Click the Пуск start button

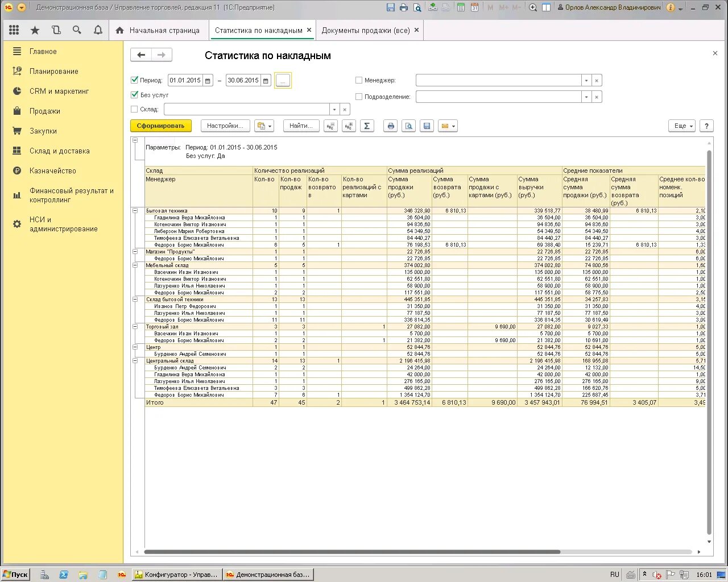click(15, 575)
